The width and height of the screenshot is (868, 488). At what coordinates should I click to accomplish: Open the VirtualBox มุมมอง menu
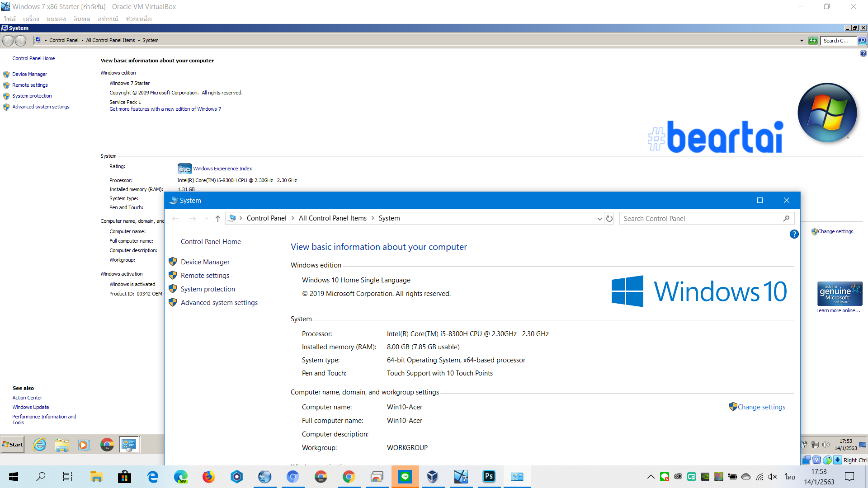[56, 19]
